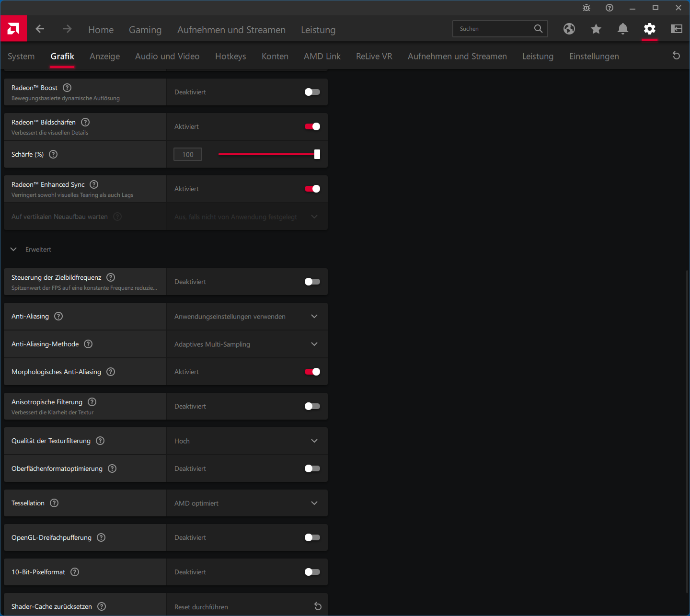The height and width of the screenshot is (616, 690).
Task: Switch to the Anzeige tab
Action: 105,56
